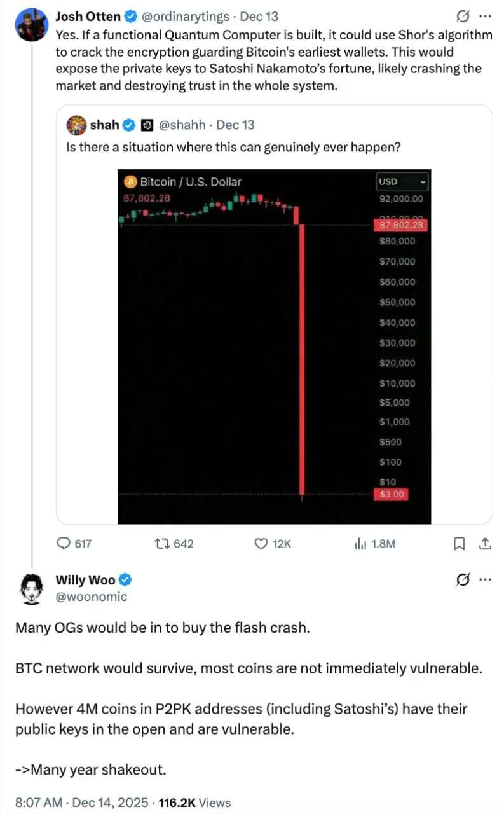Open the Dec 13 timestamp link
504x814 pixels.
coord(259,16)
